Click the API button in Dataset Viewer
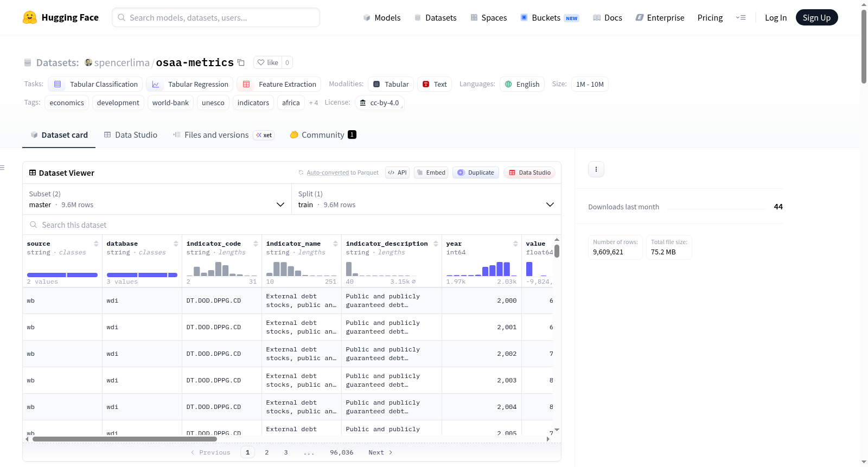The width and height of the screenshot is (868, 467). (397, 172)
